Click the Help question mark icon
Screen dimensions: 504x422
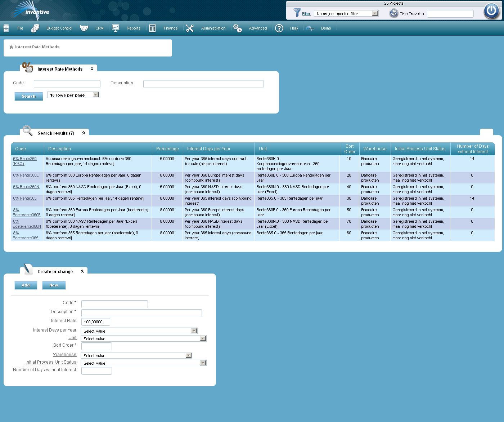coord(279,28)
